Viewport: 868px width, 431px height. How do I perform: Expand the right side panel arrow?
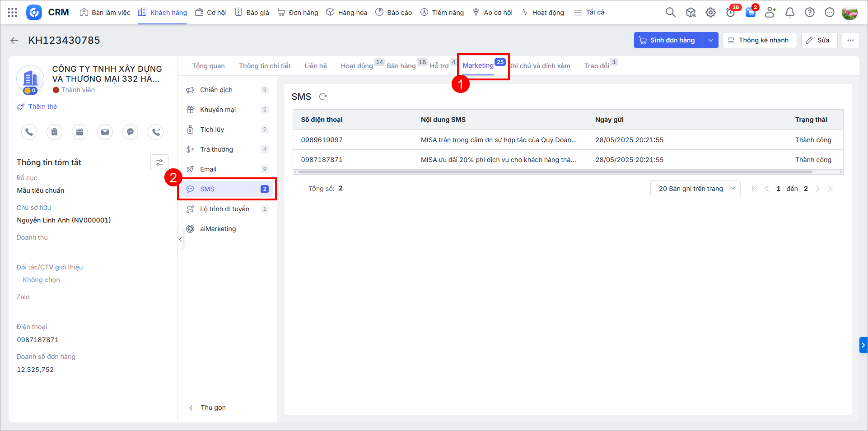tap(863, 345)
